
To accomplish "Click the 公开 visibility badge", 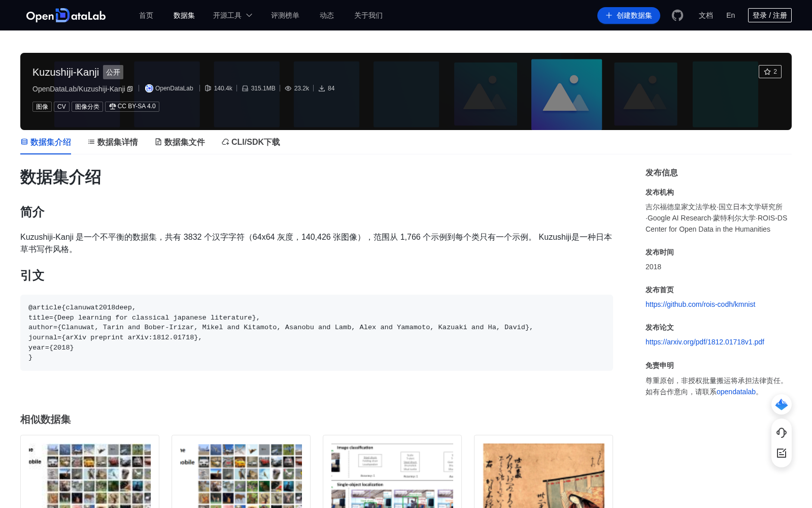I will [113, 72].
